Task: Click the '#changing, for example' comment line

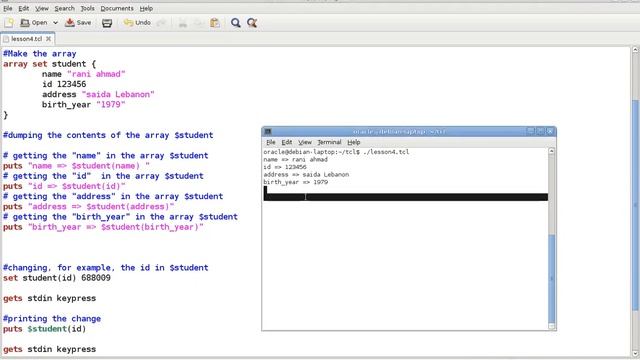Action: coord(106,268)
